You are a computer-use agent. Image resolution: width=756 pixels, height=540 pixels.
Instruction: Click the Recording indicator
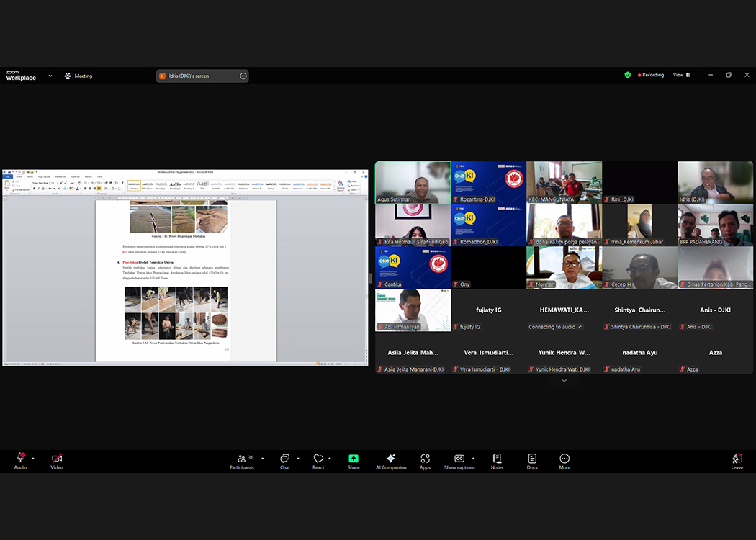651,75
